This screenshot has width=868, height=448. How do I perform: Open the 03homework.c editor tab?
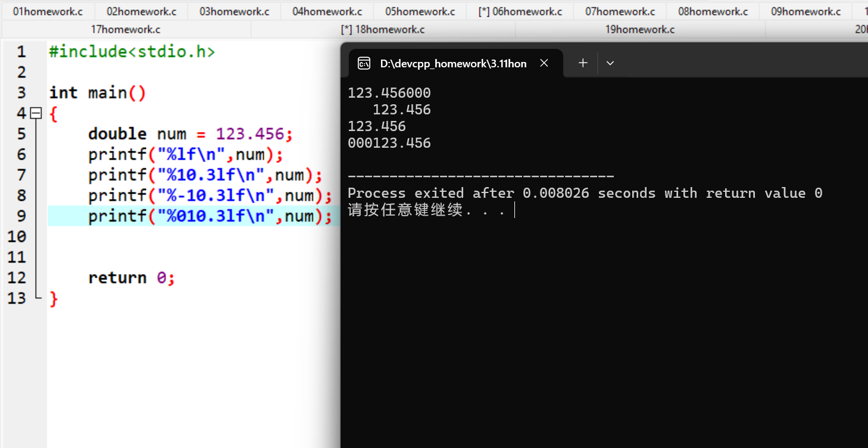coord(235,11)
